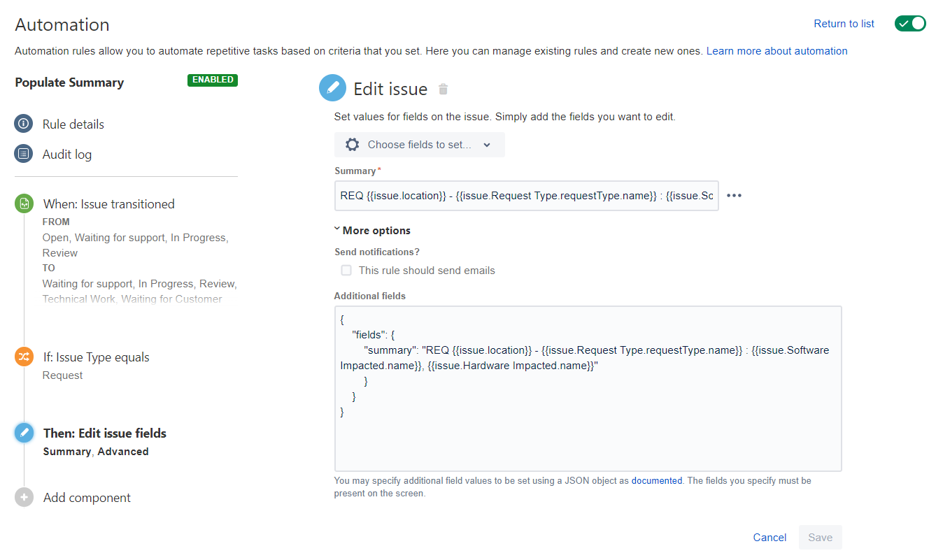Screen dimensions: 929x560
Task: Click the Add component plus icon
Action: [x=24, y=497]
